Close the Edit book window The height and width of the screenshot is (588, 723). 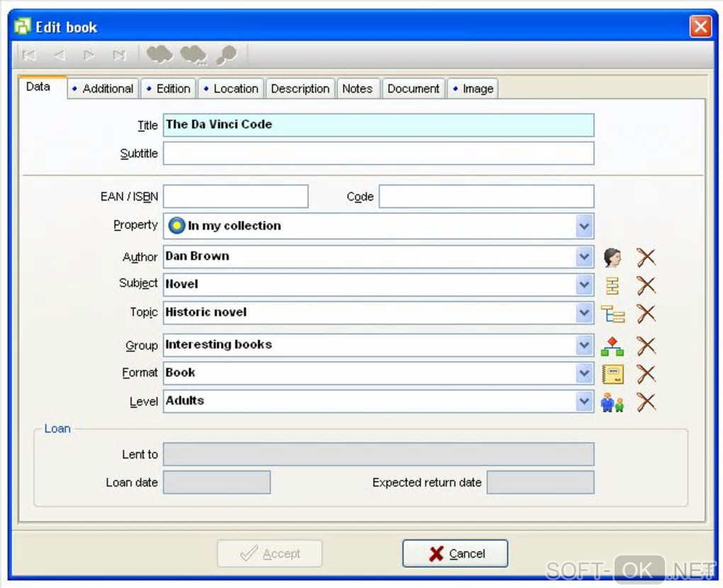(700, 26)
